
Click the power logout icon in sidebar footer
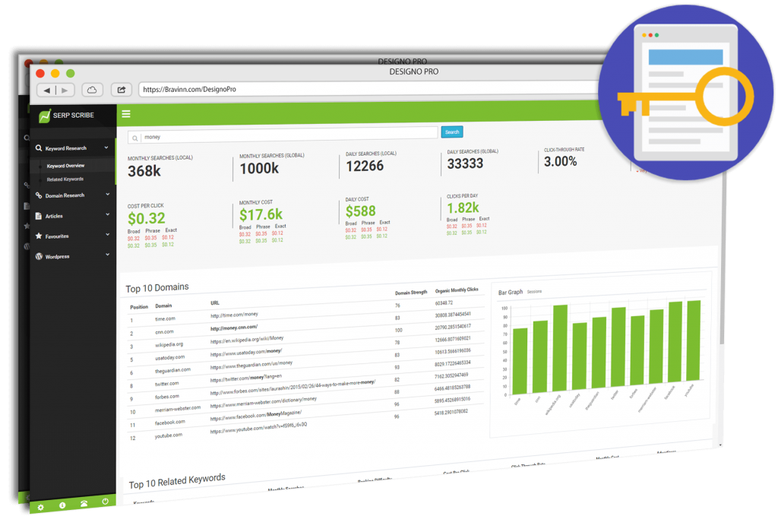[105, 502]
